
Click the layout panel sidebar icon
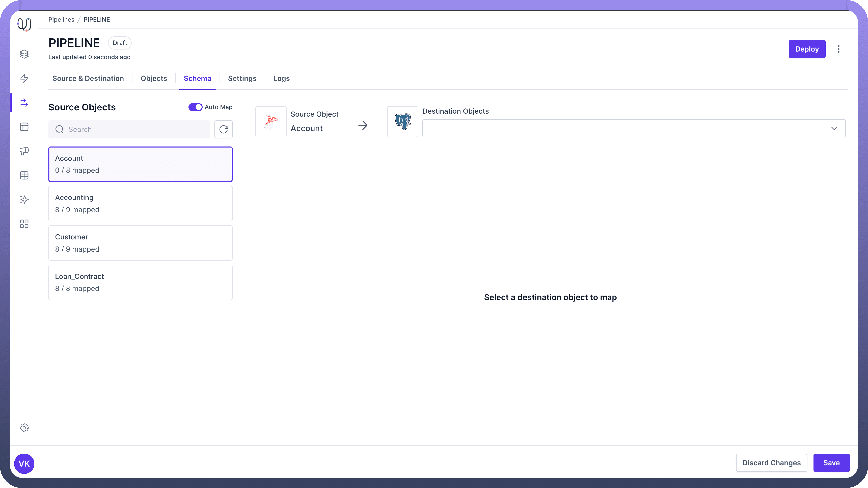tap(24, 127)
